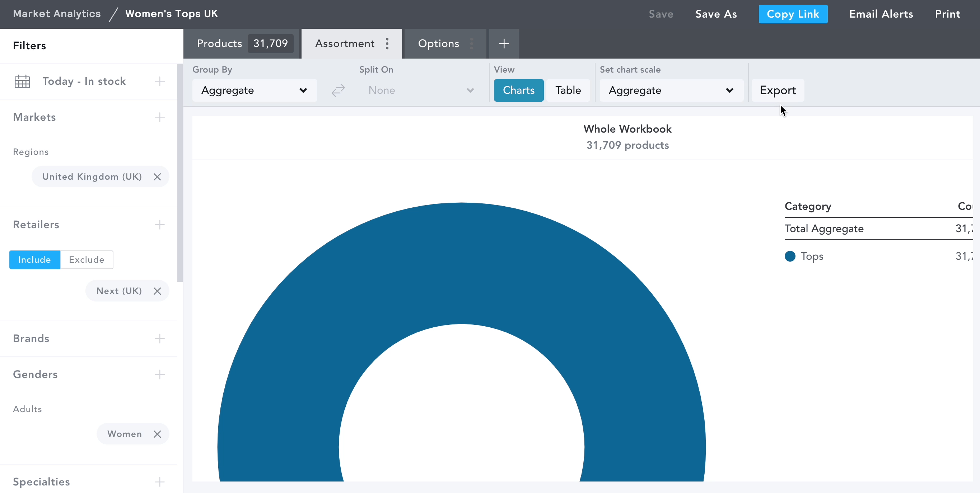Click the blue Tops legend color dot
Screen dimensions: 980x493
click(x=790, y=256)
